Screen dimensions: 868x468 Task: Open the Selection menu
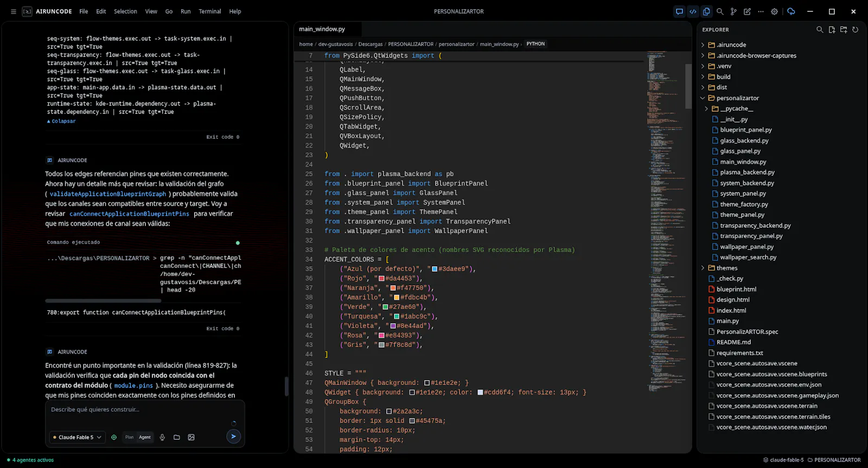pyautogui.click(x=125, y=11)
